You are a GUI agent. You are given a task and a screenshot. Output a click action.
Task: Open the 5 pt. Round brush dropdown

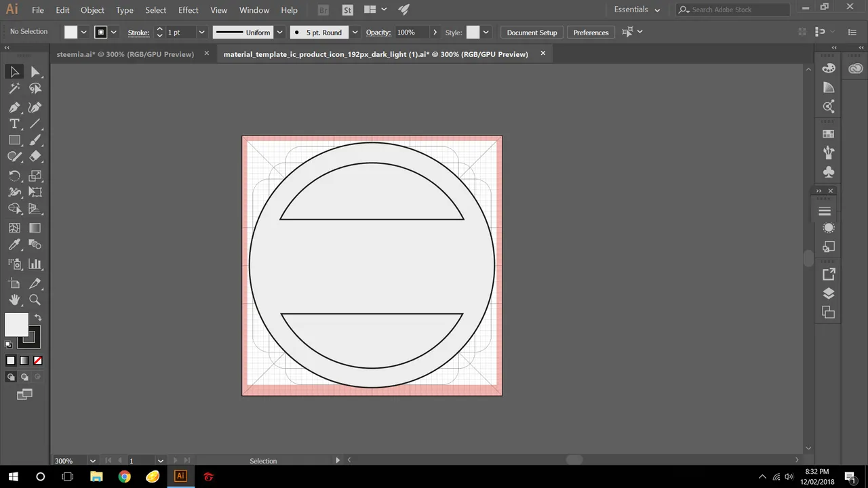point(355,33)
